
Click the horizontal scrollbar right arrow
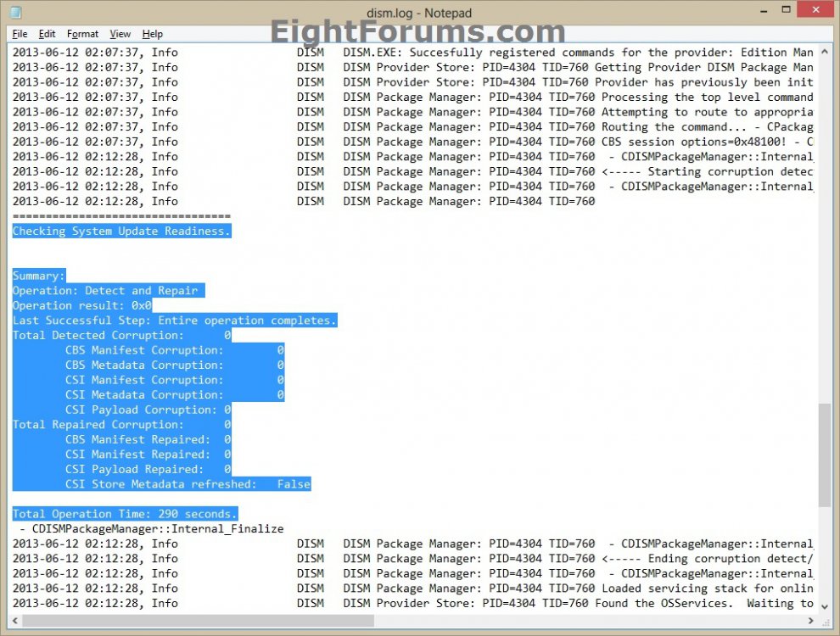pyautogui.click(x=810, y=621)
